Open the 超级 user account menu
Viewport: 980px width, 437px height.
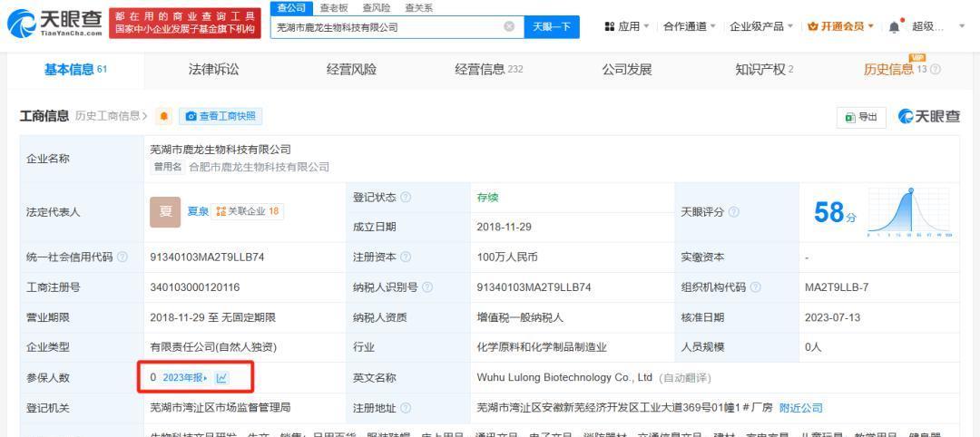point(937,26)
